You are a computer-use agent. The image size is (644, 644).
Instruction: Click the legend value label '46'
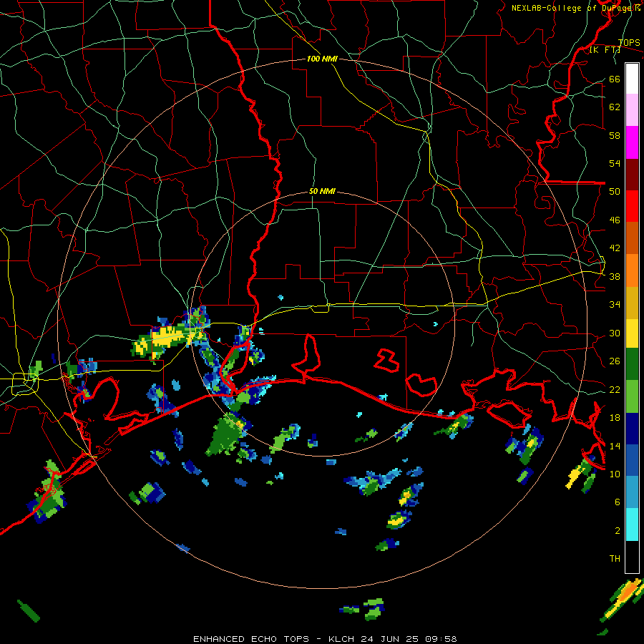[x=615, y=220]
